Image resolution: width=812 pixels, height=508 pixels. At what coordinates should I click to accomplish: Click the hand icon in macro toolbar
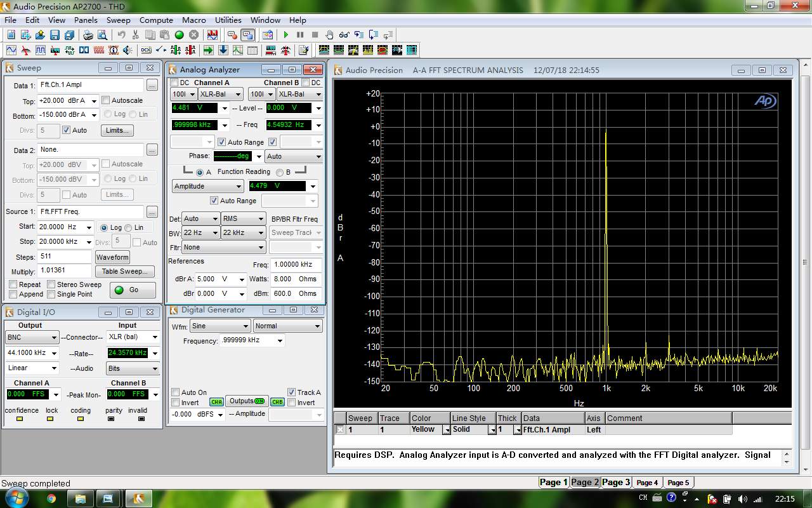tap(329, 35)
